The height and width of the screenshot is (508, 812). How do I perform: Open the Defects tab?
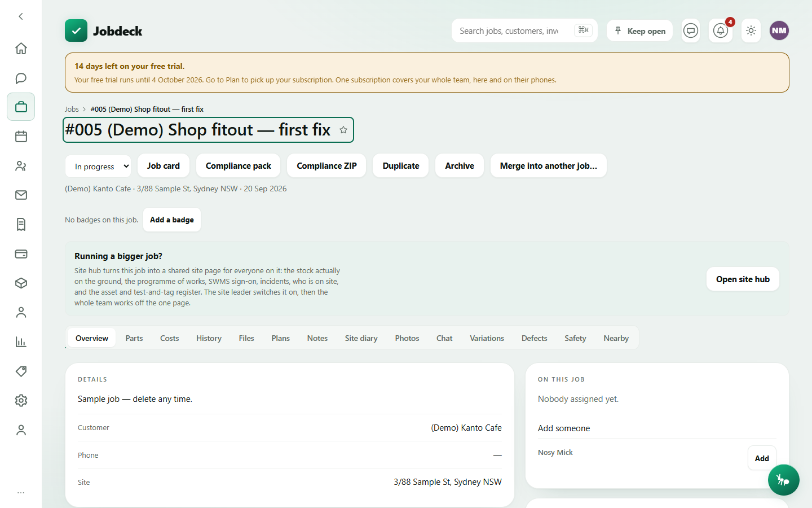coord(534,338)
